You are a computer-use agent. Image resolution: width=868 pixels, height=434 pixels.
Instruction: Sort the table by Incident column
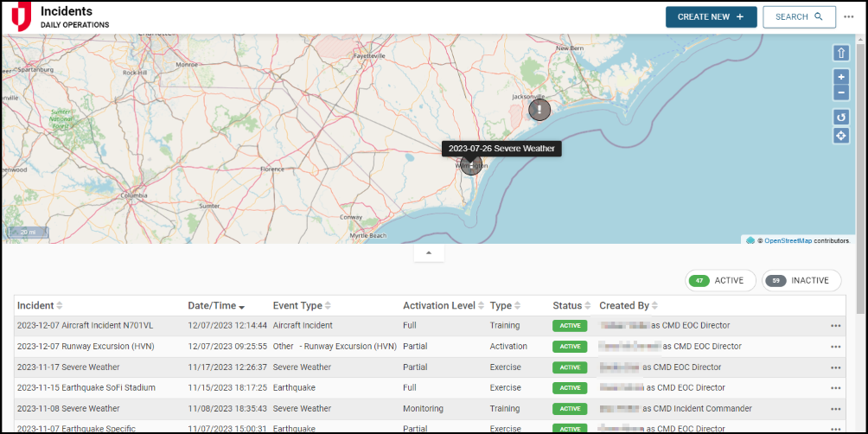[40, 306]
